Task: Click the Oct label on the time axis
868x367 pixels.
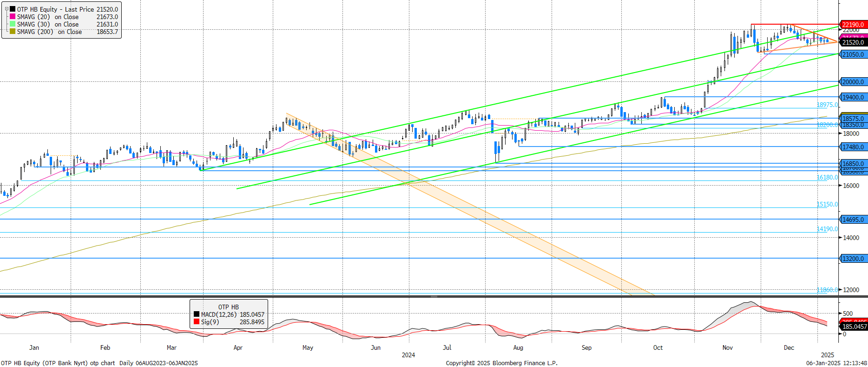Action: click(658, 347)
